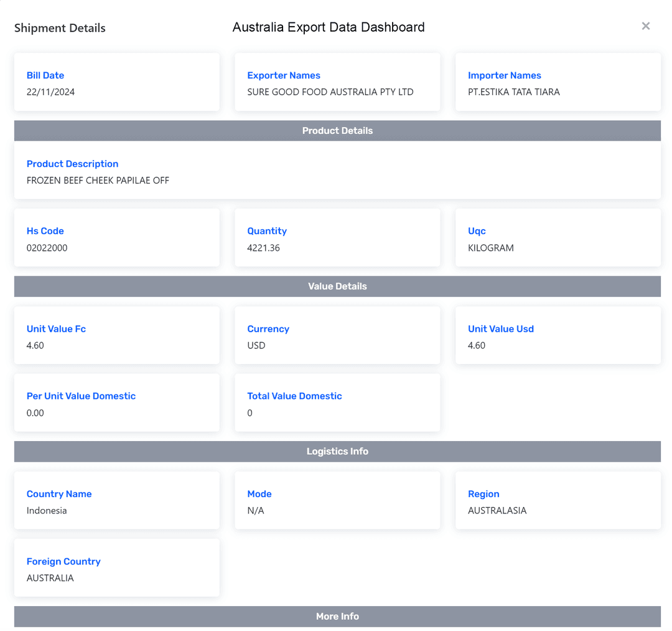Select the Unit Value Usd label
Screen dimensions: 672x631
pos(500,329)
